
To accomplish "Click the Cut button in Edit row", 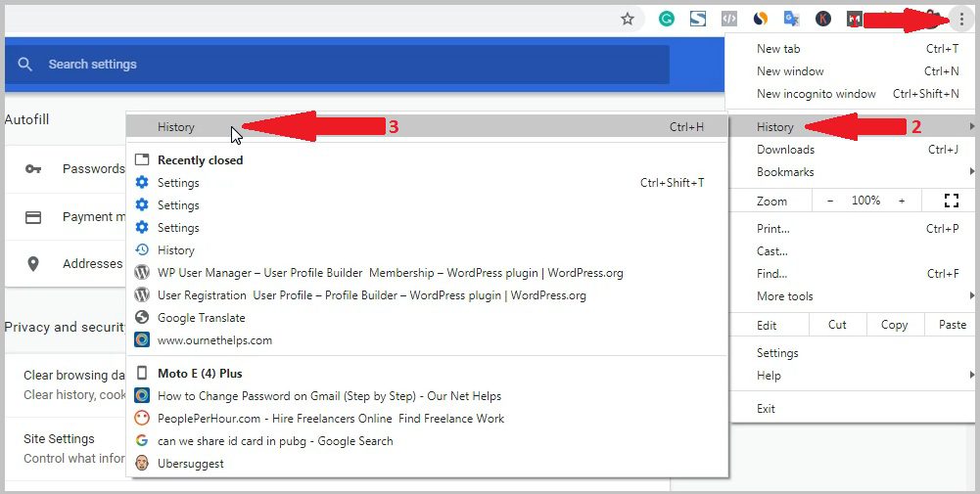I will [837, 325].
